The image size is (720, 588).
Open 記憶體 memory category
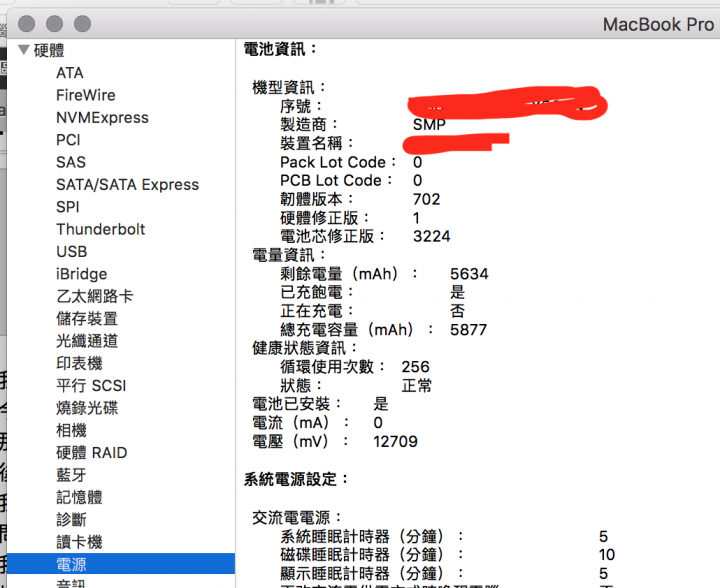(x=79, y=498)
